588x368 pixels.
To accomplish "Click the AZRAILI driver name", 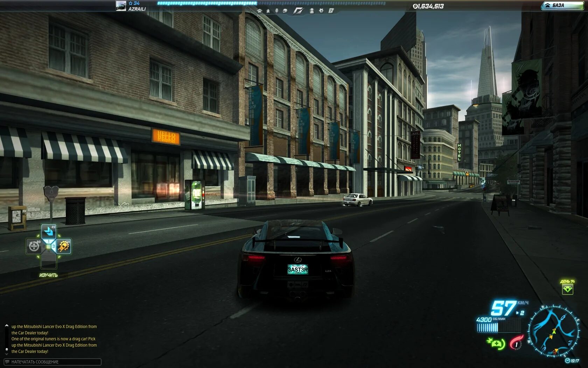I will click(x=137, y=9).
